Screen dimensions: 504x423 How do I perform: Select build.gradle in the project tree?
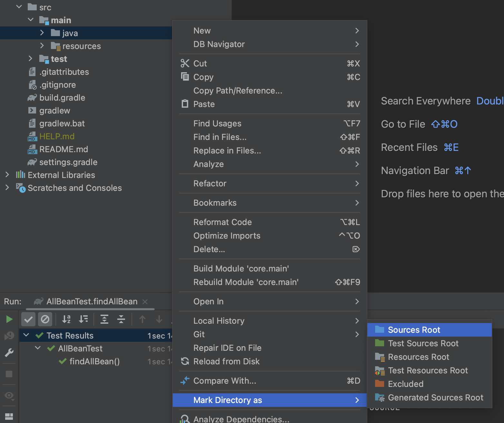pyautogui.click(x=62, y=97)
